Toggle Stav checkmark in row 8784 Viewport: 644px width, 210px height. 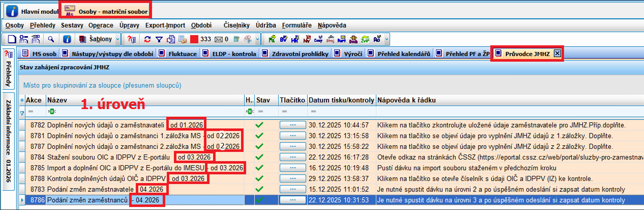tap(259, 157)
